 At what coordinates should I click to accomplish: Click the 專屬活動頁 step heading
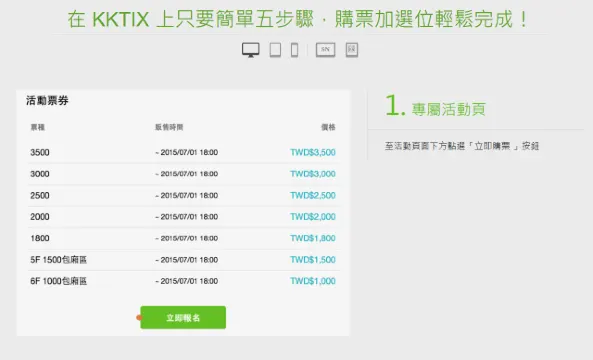[449, 109]
